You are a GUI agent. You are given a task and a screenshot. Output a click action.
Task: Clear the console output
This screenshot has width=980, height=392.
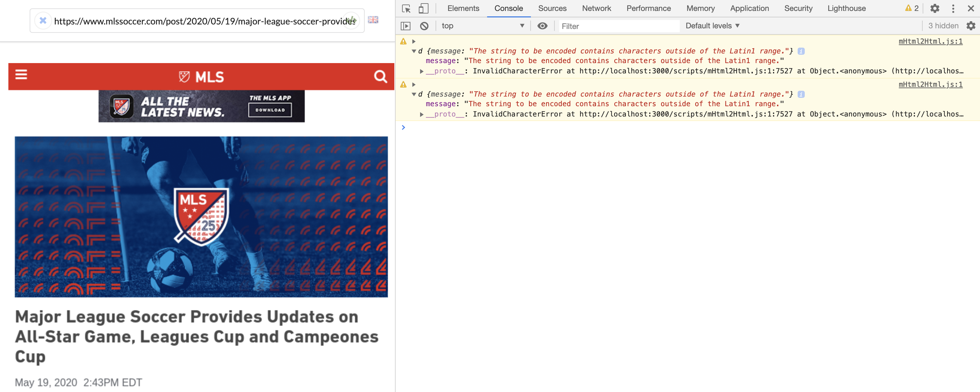click(x=424, y=26)
